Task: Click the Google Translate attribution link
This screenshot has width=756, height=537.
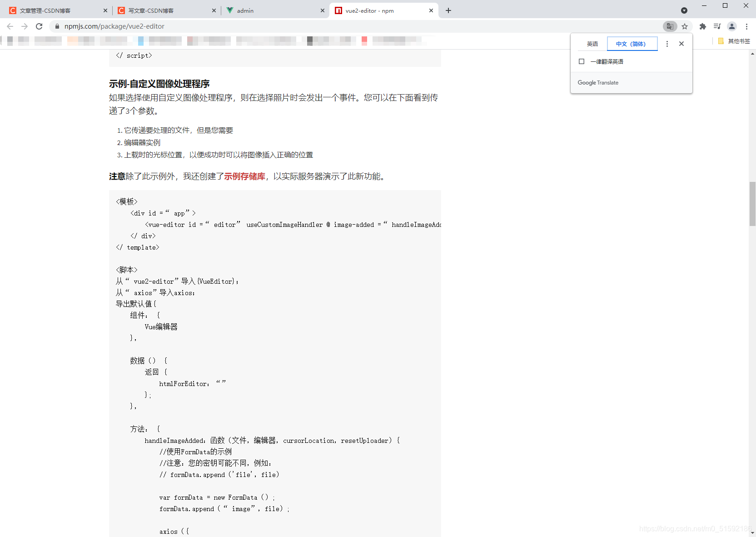Action: tap(598, 82)
